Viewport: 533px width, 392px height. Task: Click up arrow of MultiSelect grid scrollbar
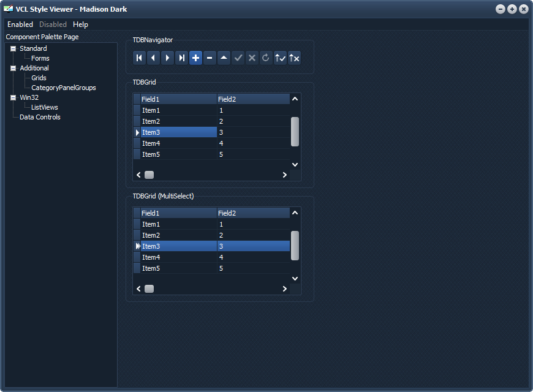click(295, 213)
